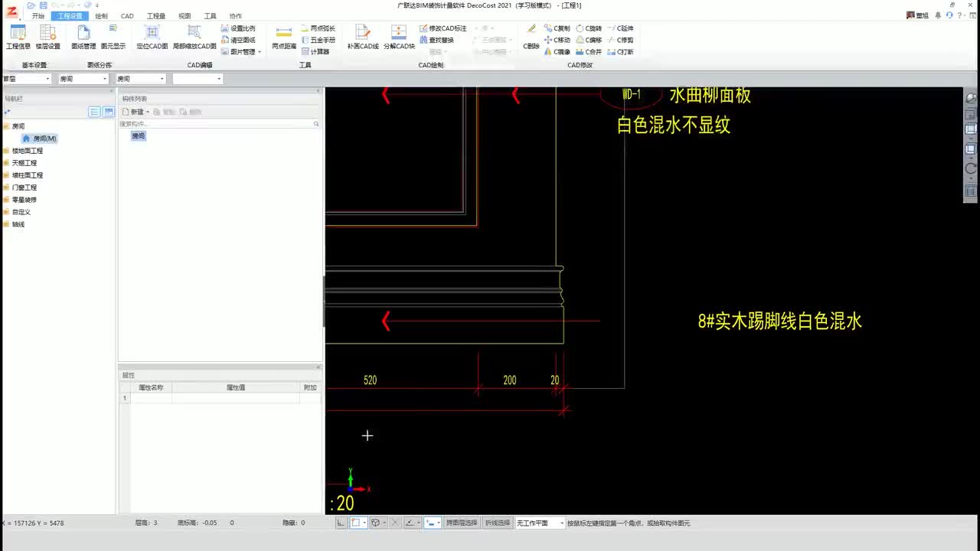The height and width of the screenshot is (551, 980).
Task: Switch to the 视图 ribbon tab
Action: [185, 16]
